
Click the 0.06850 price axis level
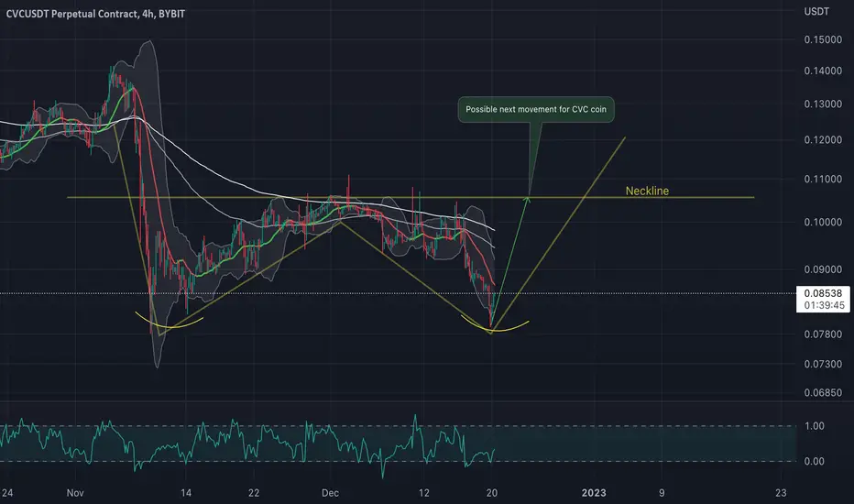[x=823, y=393]
